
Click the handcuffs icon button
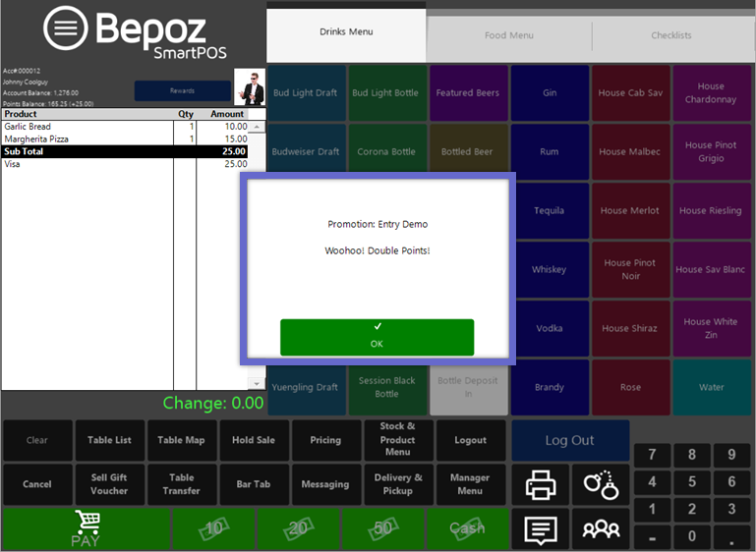click(601, 485)
